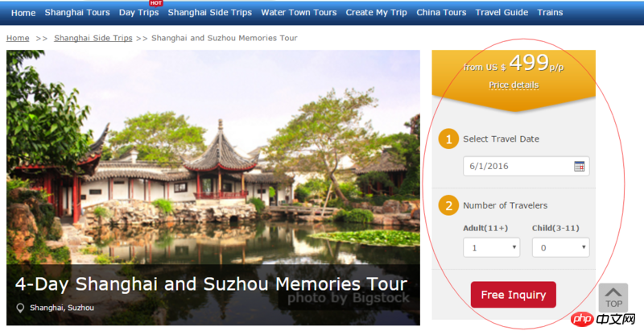Click the orange step 1 circle

point(448,139)
